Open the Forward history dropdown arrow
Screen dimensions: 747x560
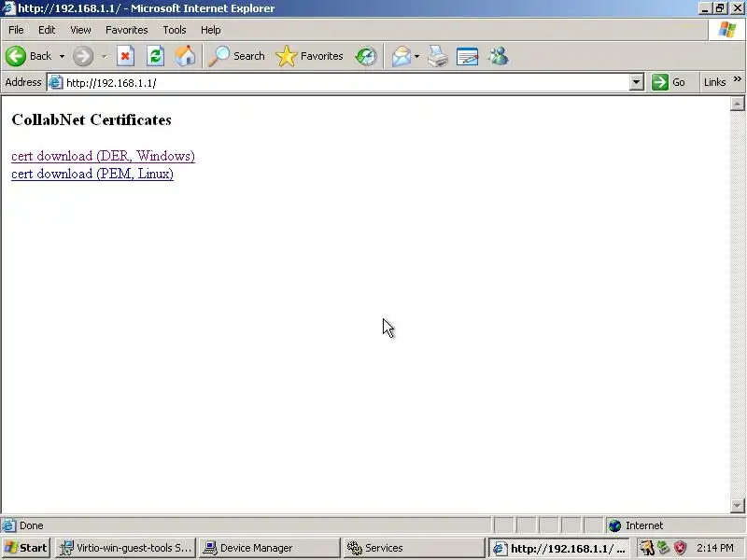104,56
